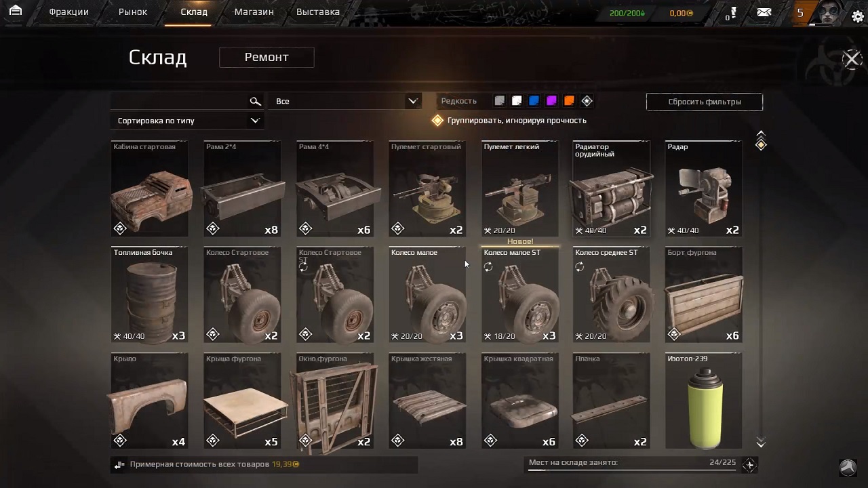The image size is (868, 488).
Task: Open settings gear icon
Action: coord(856,16)
